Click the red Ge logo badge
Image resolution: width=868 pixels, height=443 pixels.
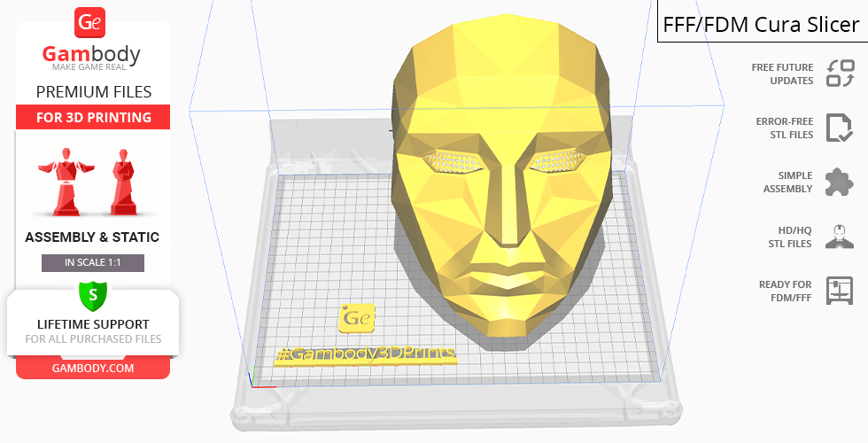pos(89,23)
